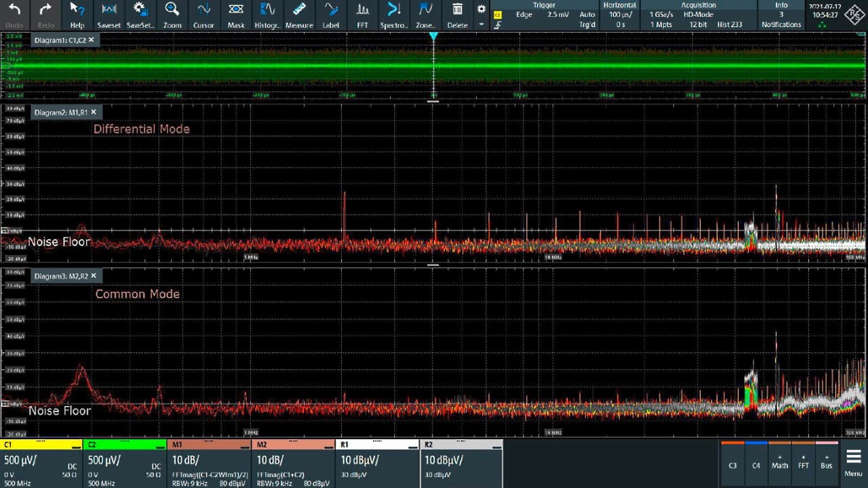Select the Zone trigger tool

(x=425, y=15)
